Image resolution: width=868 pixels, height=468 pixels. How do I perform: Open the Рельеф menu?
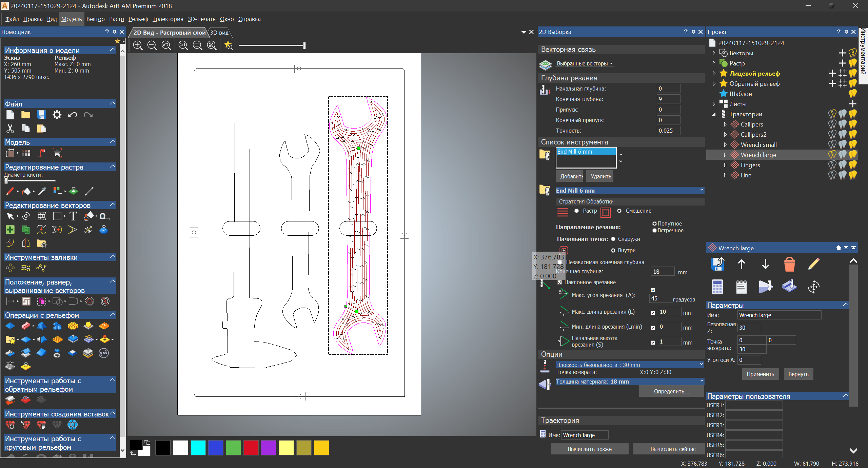click(x=138, y=19)
